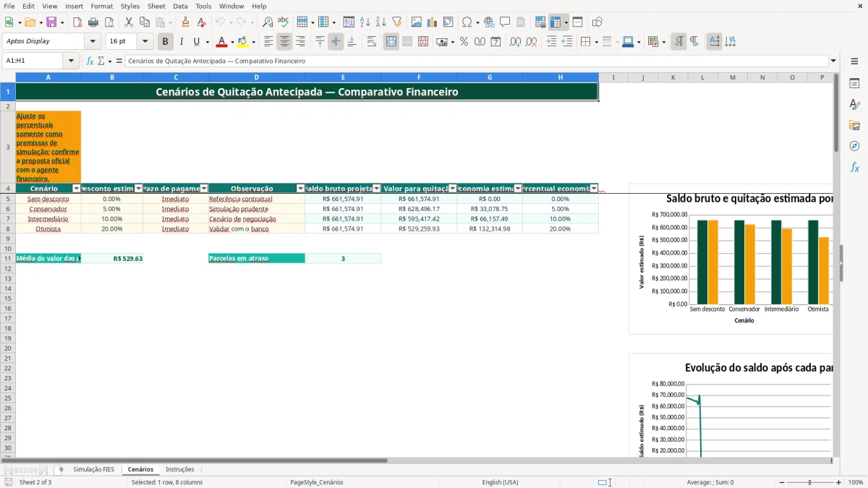Click the Cut scissors icon
This screenshot has height=488, width=868.
[x=128, y=22]
